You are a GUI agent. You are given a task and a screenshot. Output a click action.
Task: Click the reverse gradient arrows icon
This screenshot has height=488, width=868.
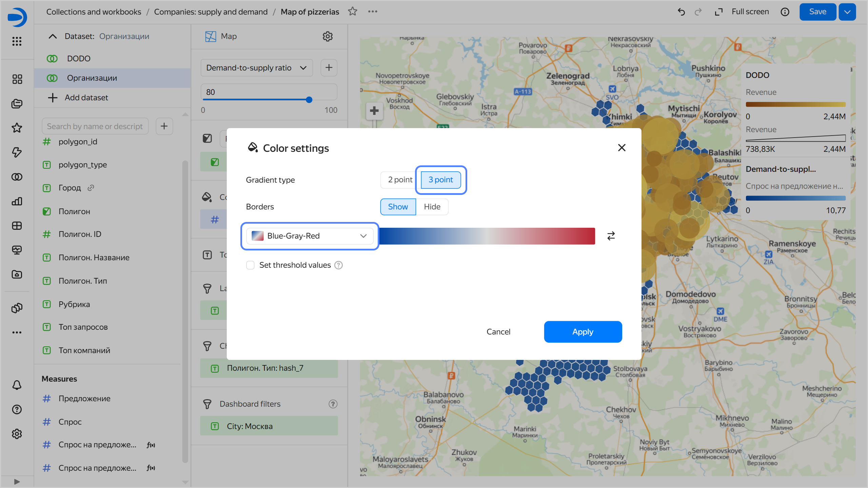(611, 236)
